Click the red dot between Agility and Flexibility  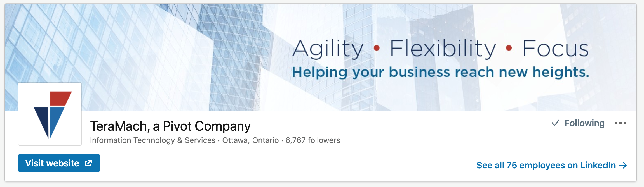click(x=377, y=48)
